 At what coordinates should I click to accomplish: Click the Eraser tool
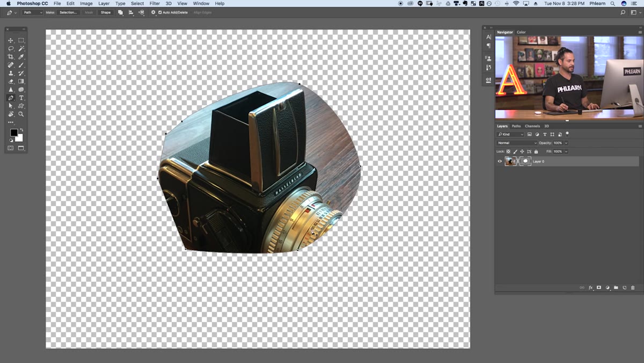[x=11, y=81]
